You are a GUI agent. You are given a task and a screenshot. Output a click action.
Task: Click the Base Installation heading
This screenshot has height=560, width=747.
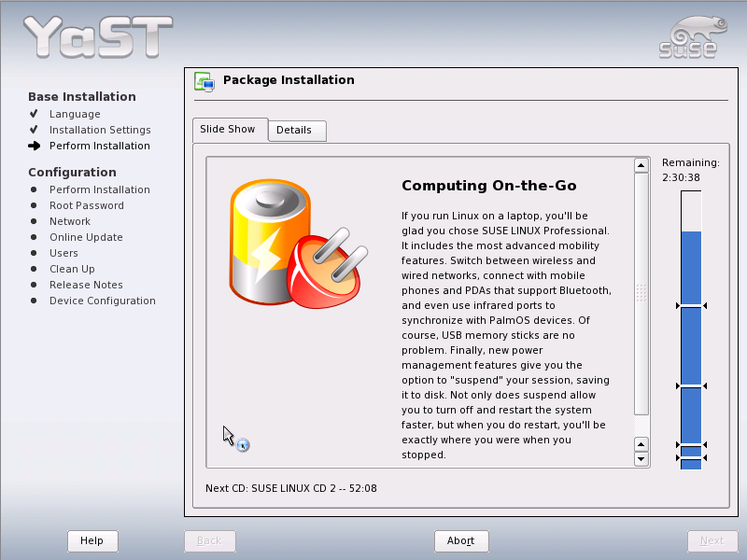point(82,97)
